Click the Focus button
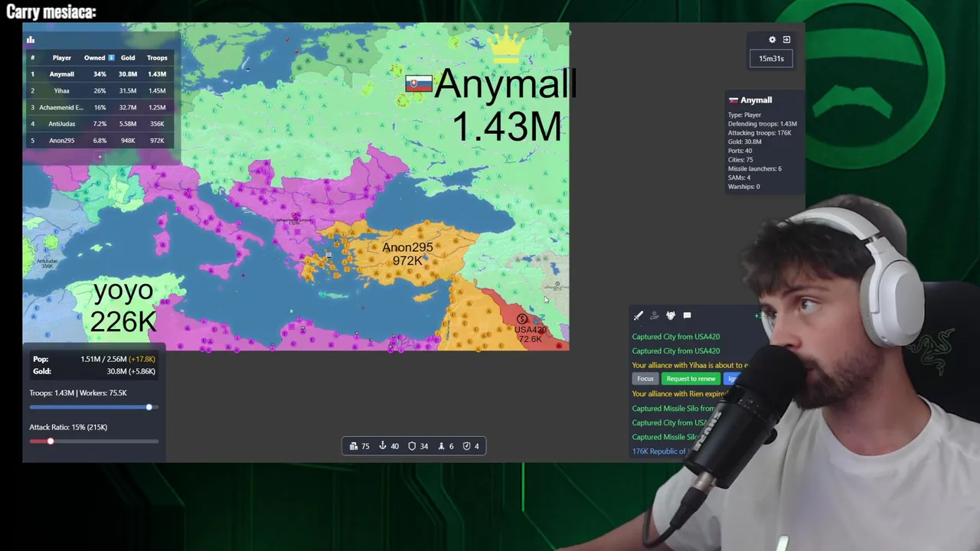Image resolution: width=980 pixels, height=551 pixels. [645, 379]
